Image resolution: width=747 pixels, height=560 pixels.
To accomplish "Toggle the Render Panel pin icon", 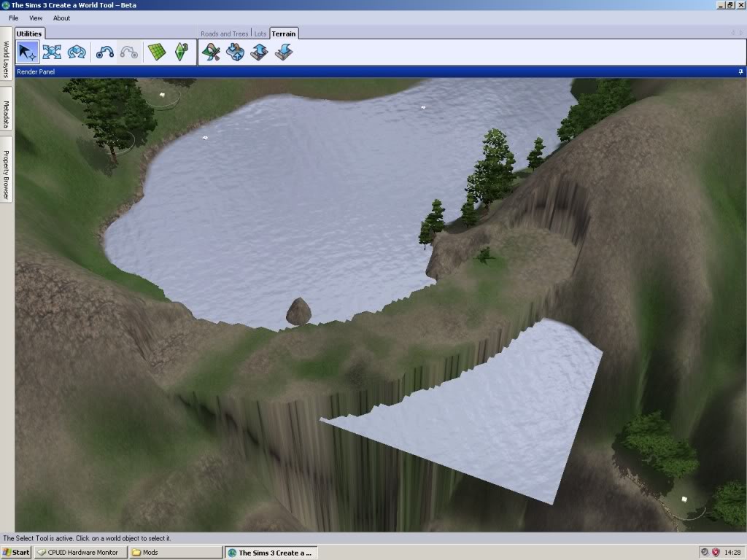I will pos(740,72).
